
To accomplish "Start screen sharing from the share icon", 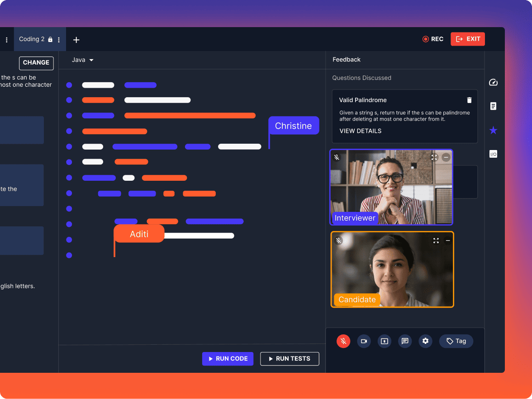I will click(x=385, y=341).
